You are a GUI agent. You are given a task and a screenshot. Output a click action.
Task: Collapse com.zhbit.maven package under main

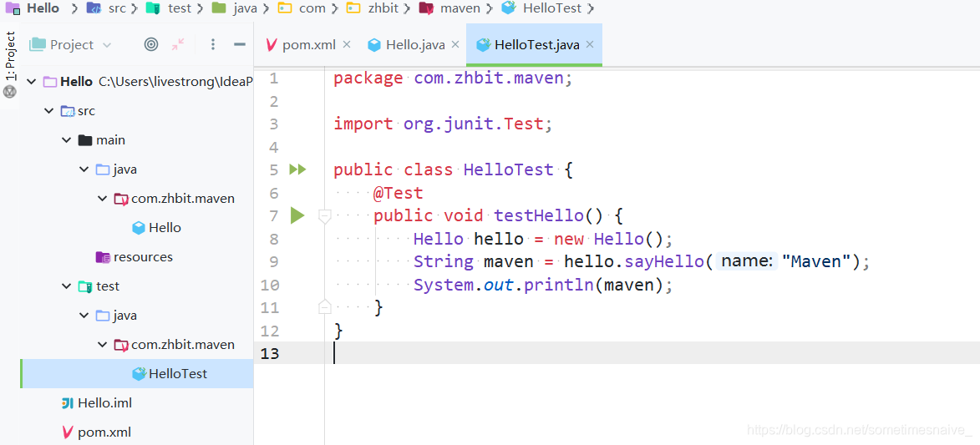102,199
